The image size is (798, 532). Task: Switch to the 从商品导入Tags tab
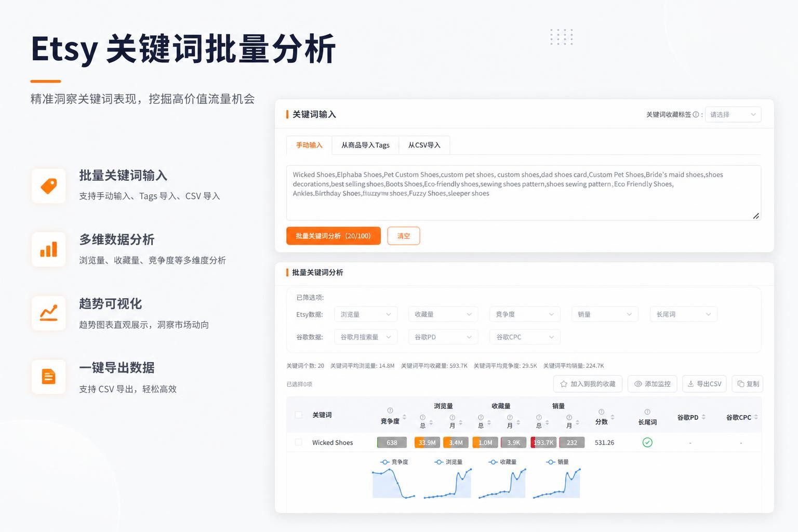pyautogui.click(x=365, y=145)
